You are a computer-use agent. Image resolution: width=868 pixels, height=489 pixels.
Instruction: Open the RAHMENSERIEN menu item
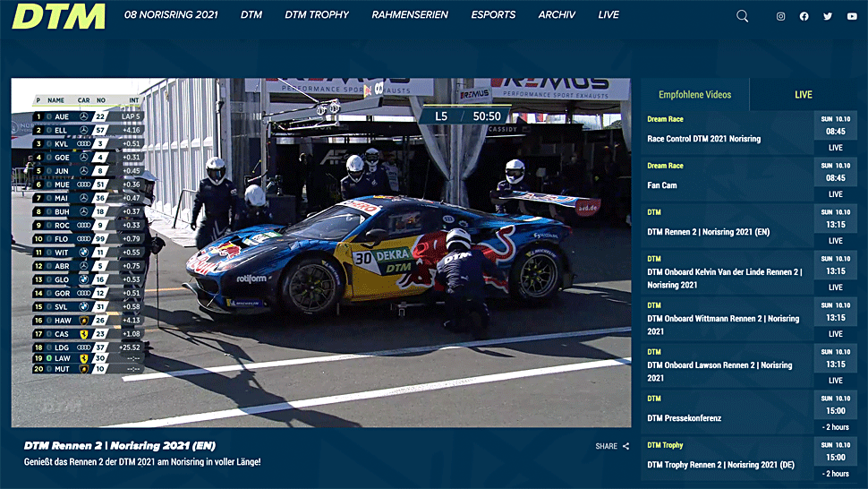(x=410, y=15)
